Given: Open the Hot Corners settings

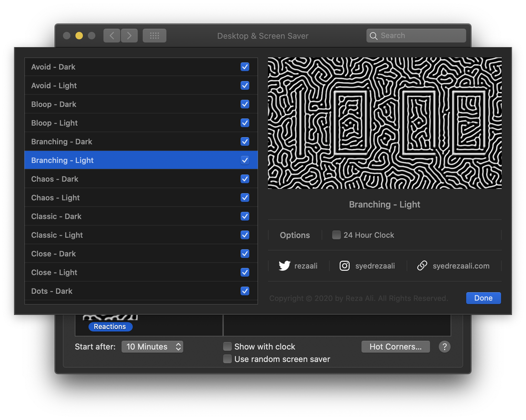Looking at the screenshot, I should coord(396,347).
